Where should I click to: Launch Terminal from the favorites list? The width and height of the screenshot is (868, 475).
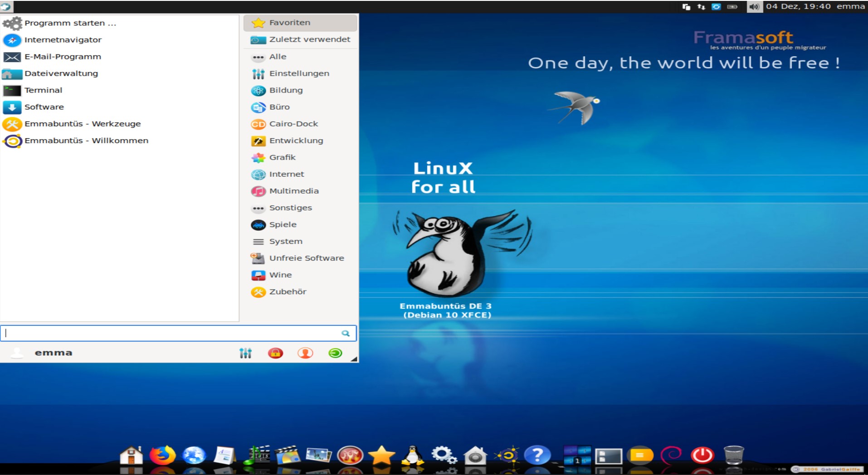120,90
